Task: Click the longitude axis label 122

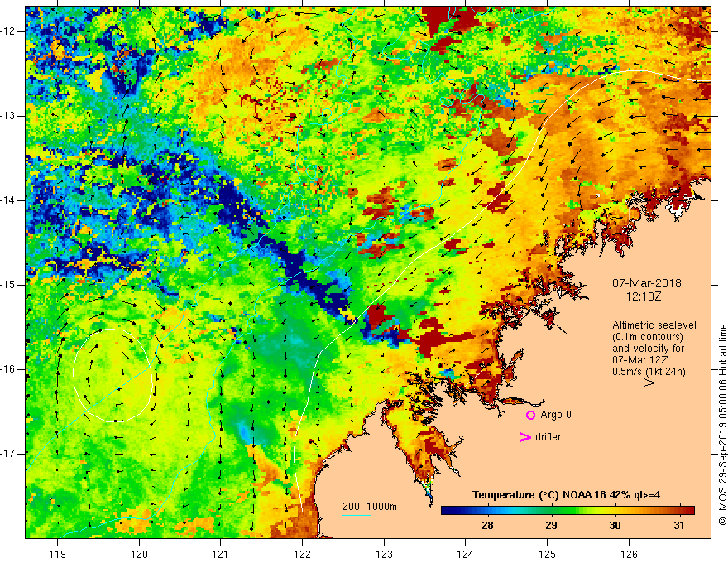Action: click(302, 554)
